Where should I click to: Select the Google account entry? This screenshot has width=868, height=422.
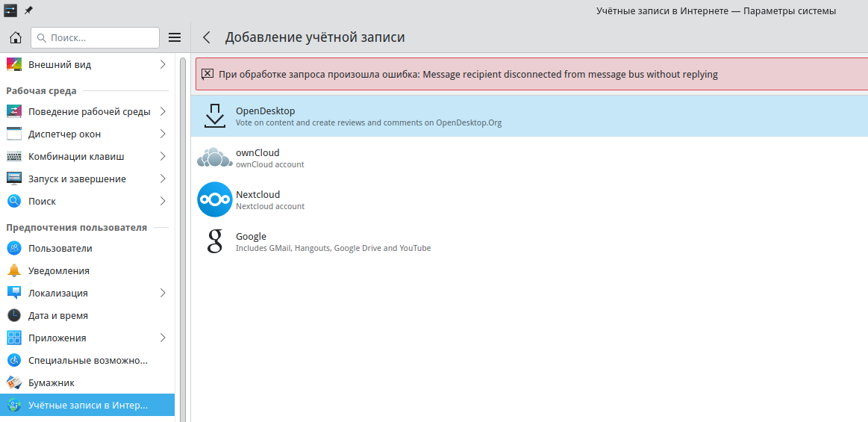point(529,241)
